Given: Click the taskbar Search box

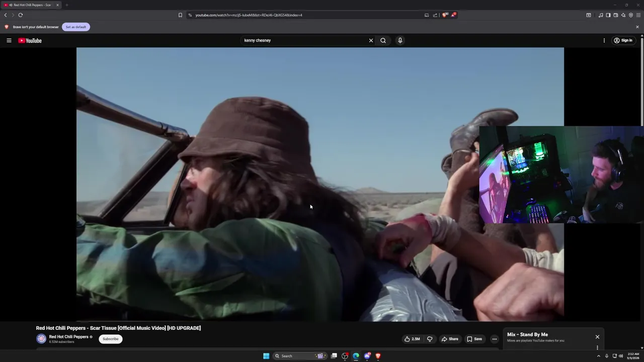Looking at the screenshot, I should (x=300, y=356).
